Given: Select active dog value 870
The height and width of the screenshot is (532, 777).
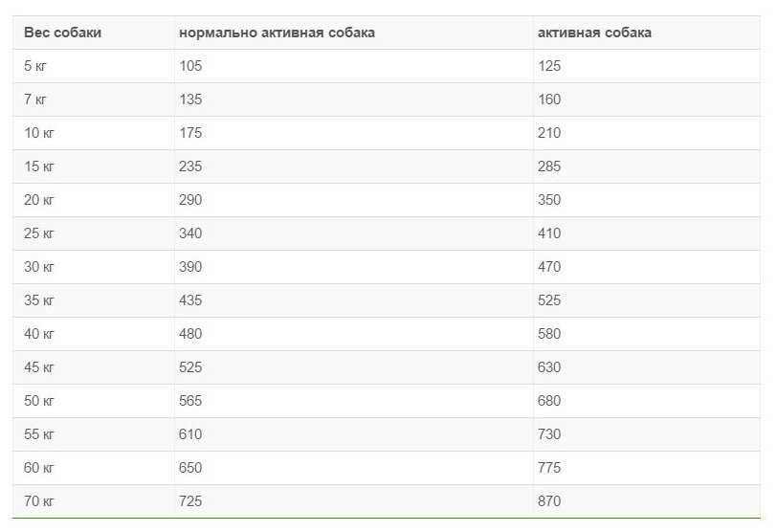Looking at the screenshot, I should [x=549, y=501].
